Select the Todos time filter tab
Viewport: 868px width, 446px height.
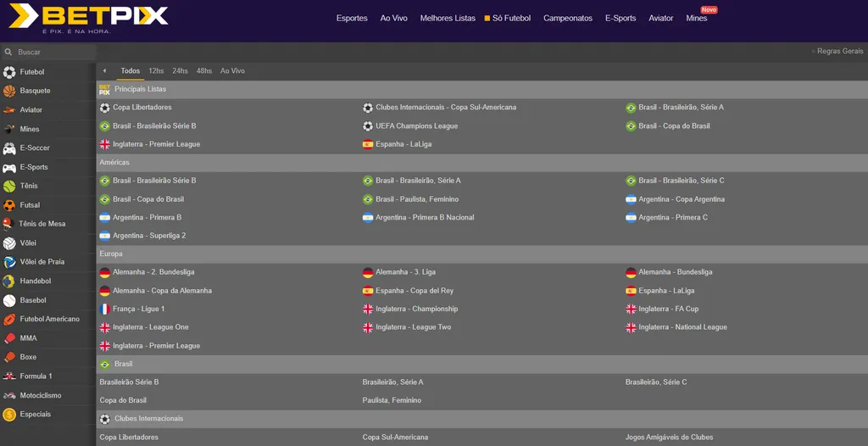(x=130, y=71)
